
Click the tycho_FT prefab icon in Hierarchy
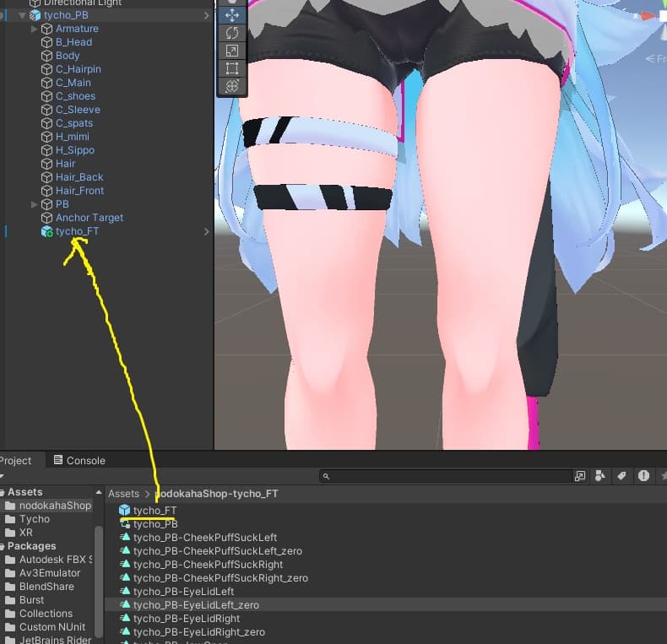coord(46,231)
